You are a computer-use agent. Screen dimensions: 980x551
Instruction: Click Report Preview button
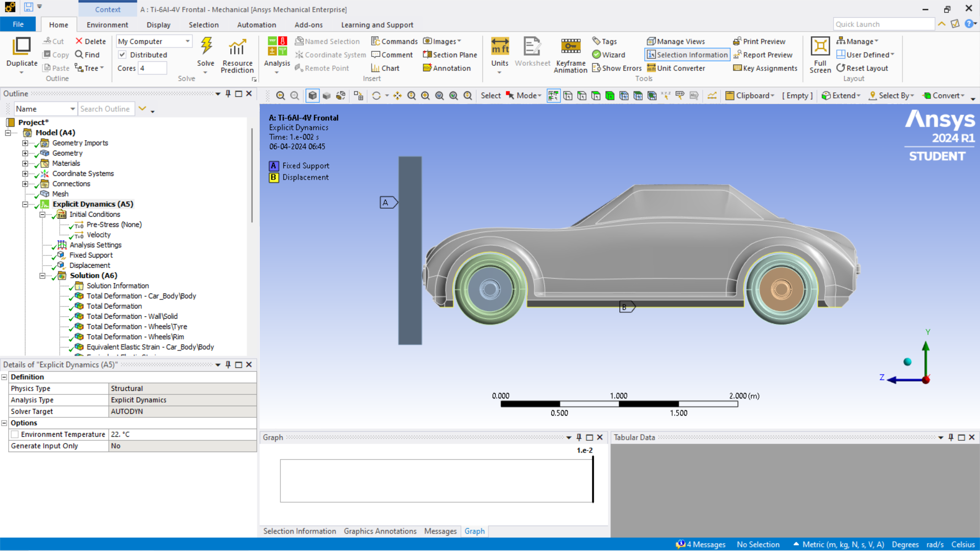click(763, 55)
